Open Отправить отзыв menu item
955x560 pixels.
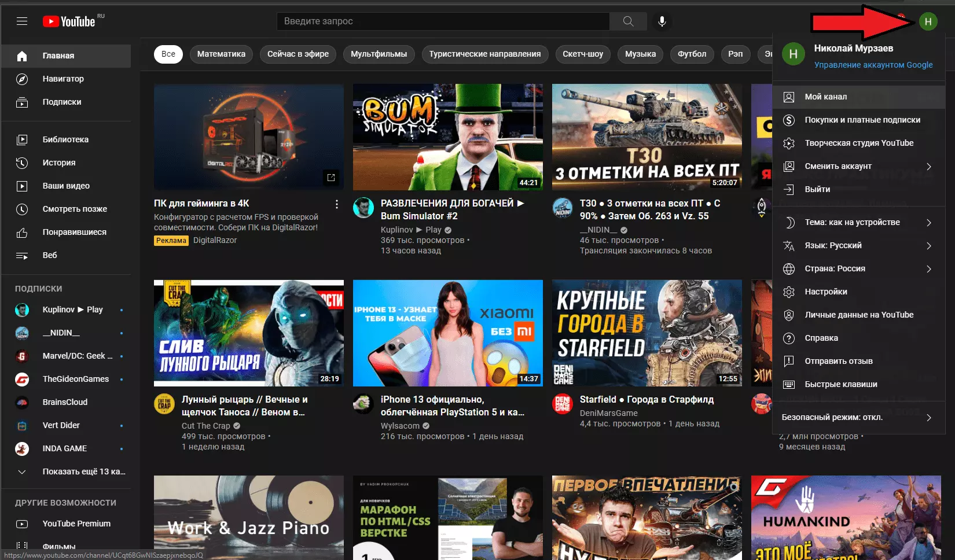coord(859,361)
